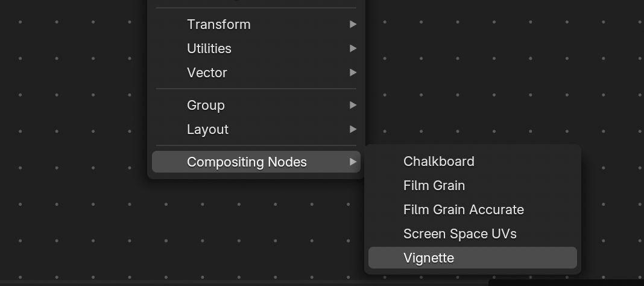Click the dark panel corner at bottom right
The image size is (644, 286).
[566, 283]
